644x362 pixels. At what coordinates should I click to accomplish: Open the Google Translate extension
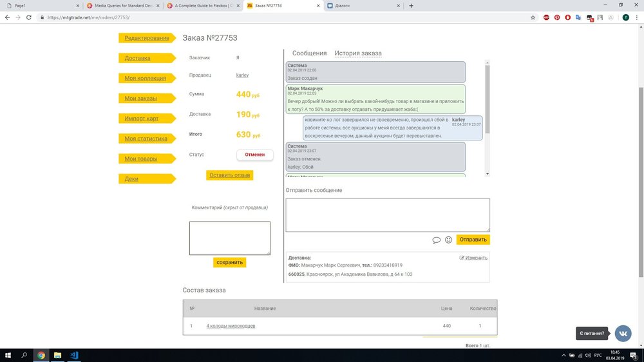tap(578, 17)
